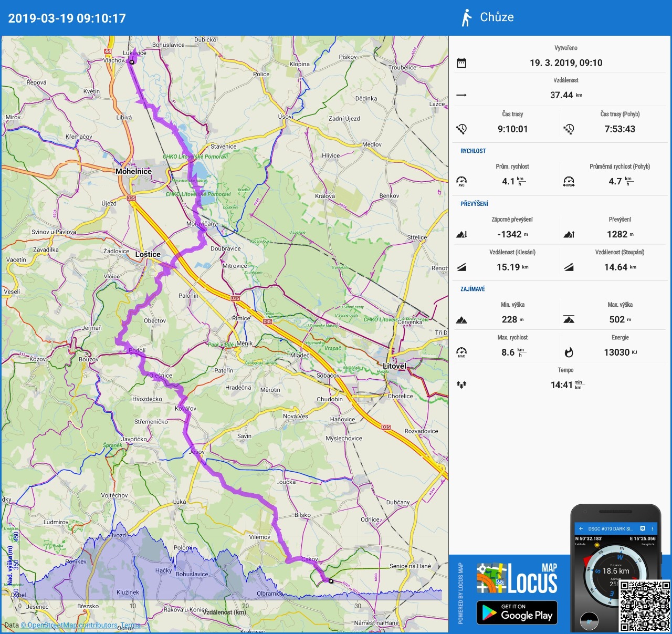Click the track time stopwatch icon
Image resolution: width=672 pixels, height=634 pixels.
[461, 129]
